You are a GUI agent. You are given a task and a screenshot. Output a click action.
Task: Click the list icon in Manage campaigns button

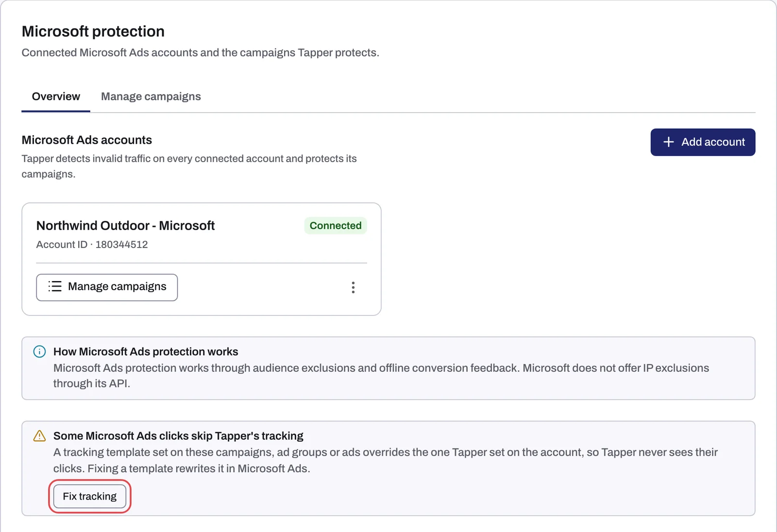click(x=55, y=286)
